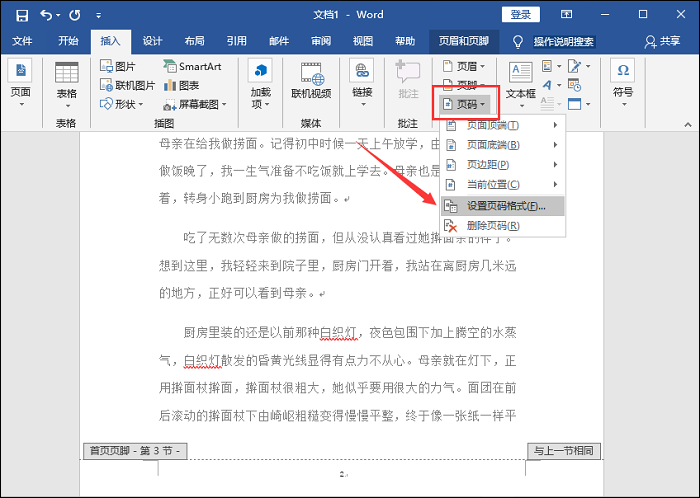Click the 首页页脚 - 第 3 节 label
Viewport: 700px width, 498px height.
click(135, 451)
